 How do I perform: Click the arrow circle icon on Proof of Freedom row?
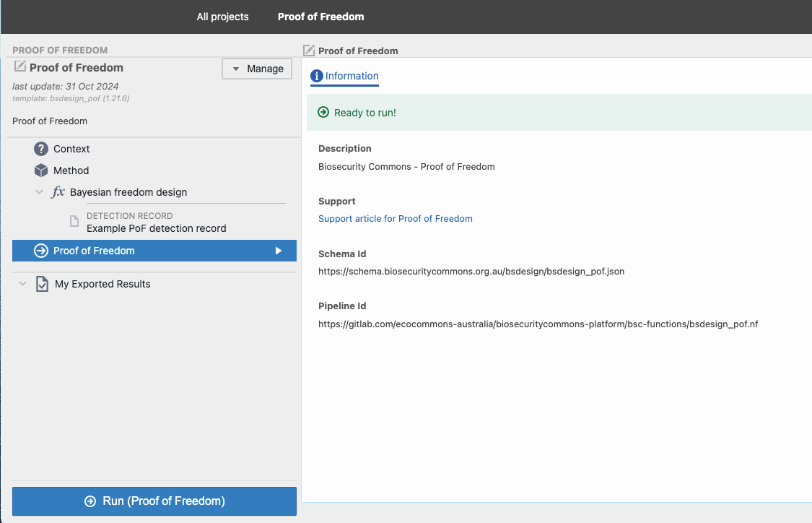41,251
